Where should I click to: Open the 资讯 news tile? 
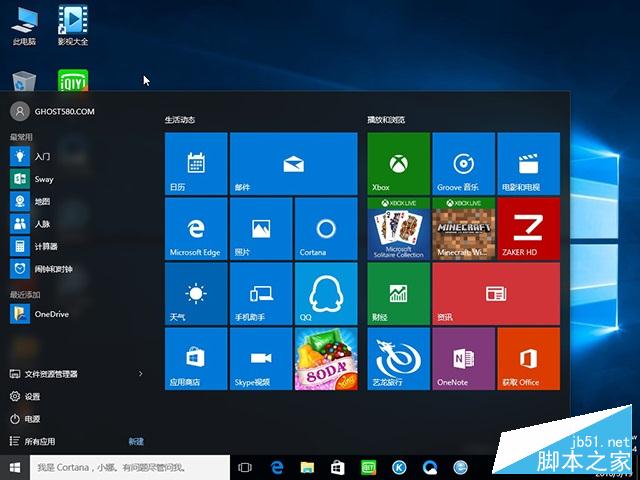496,294
